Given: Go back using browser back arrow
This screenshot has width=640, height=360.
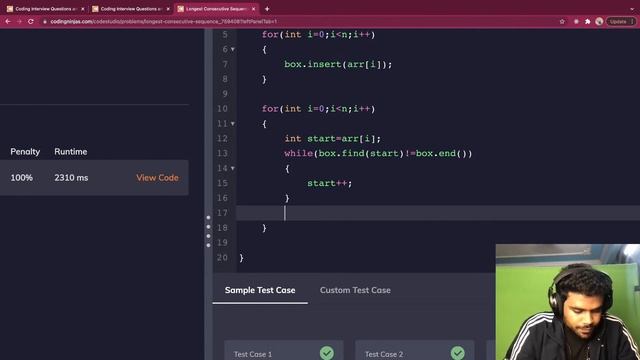Looking at the screenshot, I should pos(8,21).
